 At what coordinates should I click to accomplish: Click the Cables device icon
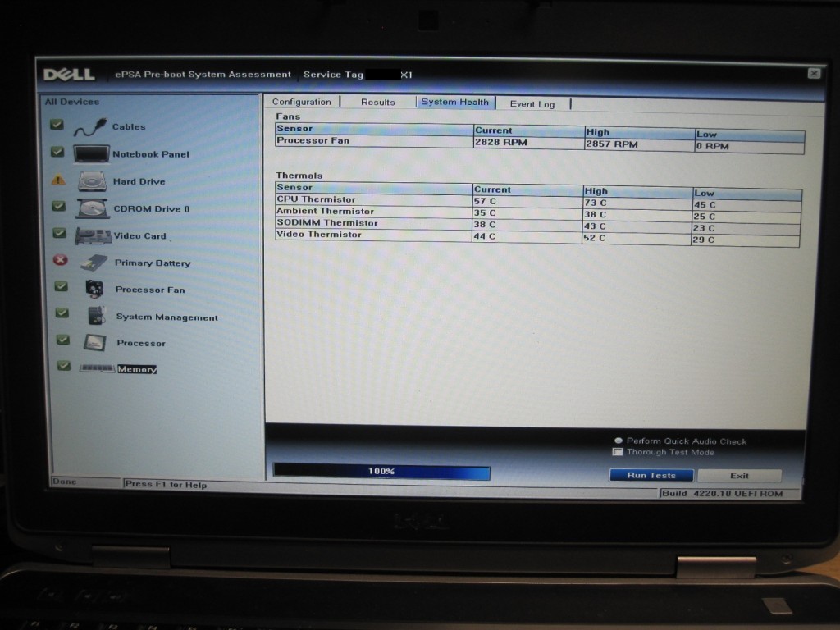(90, 127)
